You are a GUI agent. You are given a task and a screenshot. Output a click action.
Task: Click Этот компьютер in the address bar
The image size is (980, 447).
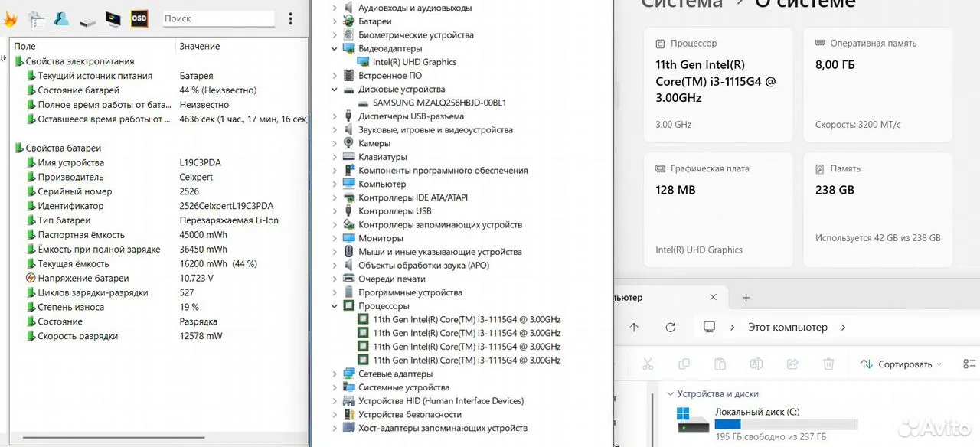coord(788,327)
